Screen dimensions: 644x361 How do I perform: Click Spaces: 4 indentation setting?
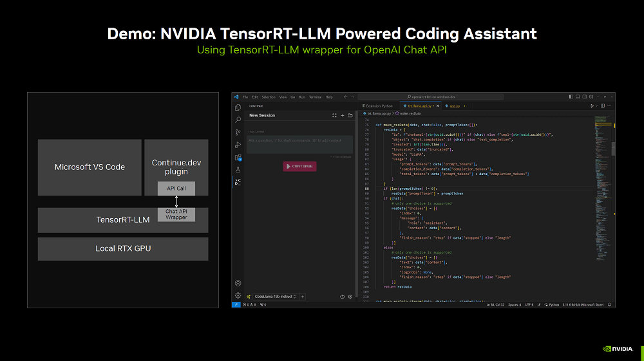515,305
